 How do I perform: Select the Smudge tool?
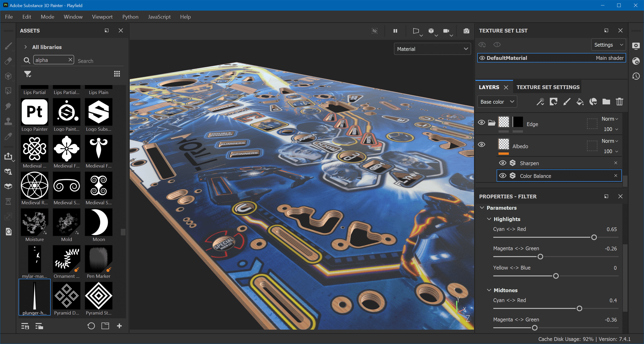click(8, 106)
